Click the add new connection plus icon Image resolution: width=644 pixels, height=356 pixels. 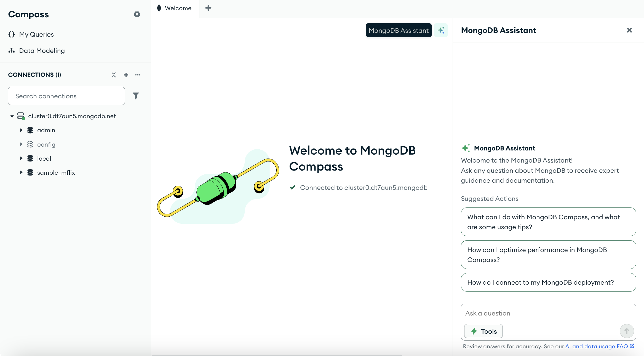point(126,75)
